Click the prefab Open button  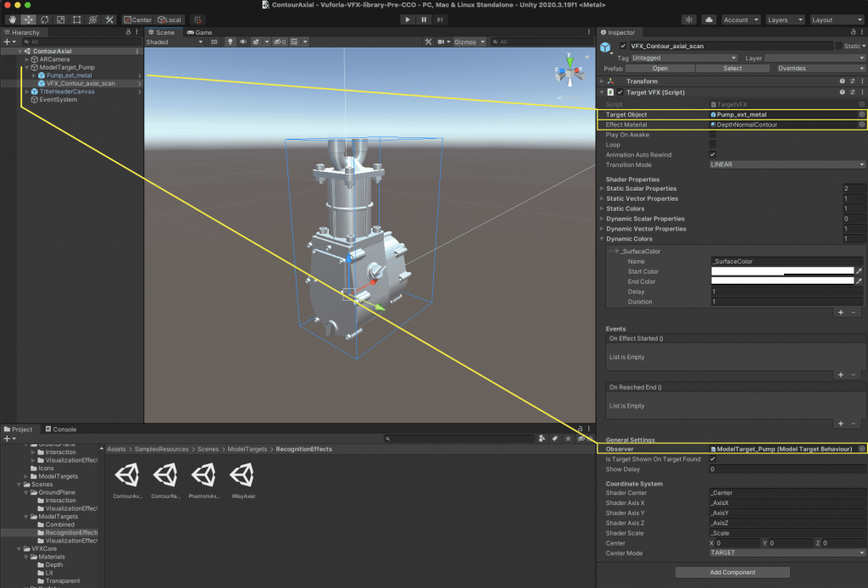coord(659,68)
